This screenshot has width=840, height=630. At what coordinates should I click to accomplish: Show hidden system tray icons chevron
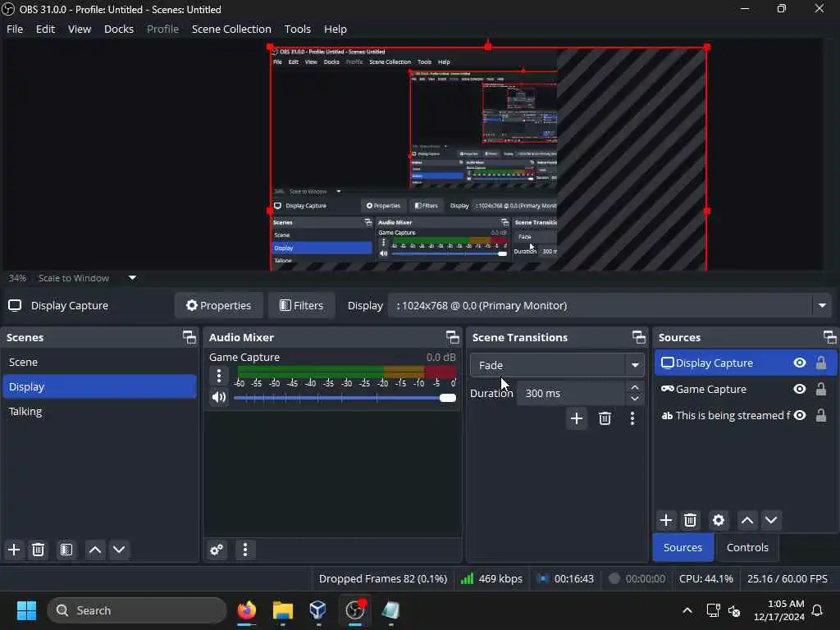[x=687, y=610]
